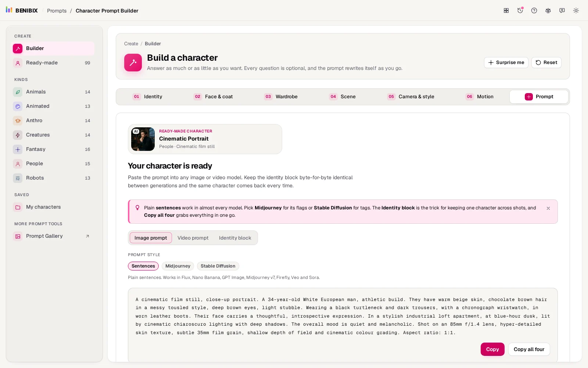Dismiss the pink tip banner
This screenshot has height=368, width=588.
[x=548, y=208]
